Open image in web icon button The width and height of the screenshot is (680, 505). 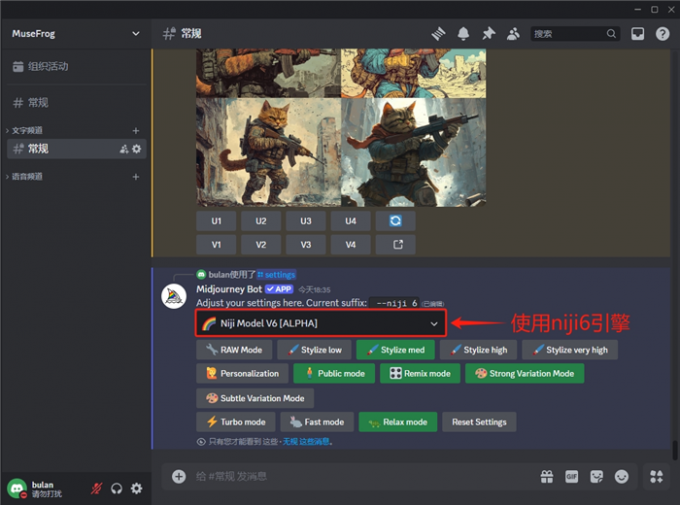396,245
